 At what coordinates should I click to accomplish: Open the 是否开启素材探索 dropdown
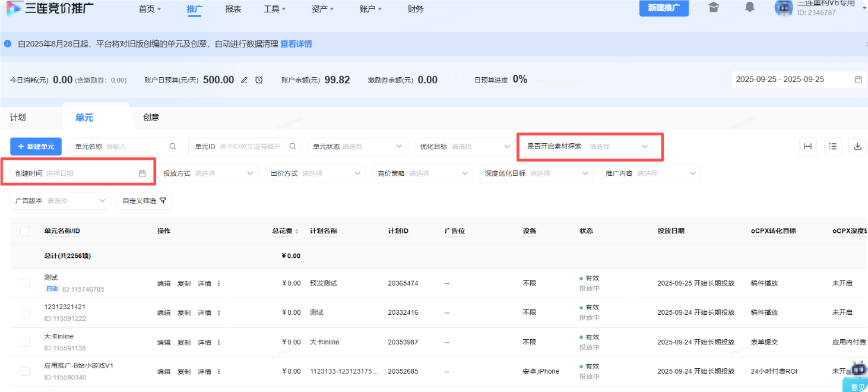[x=587, y=146]
